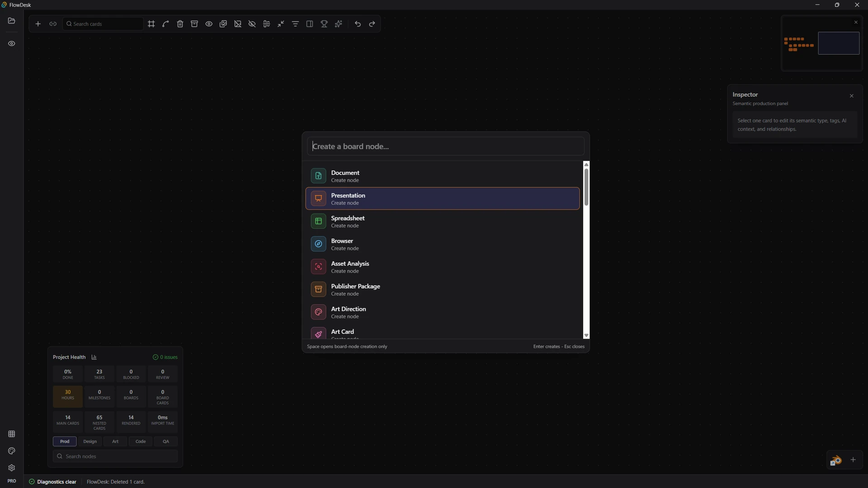Toggle the eye icon in left sidebar
Screen dimensions: 868x488
click(x=12, y=44)
